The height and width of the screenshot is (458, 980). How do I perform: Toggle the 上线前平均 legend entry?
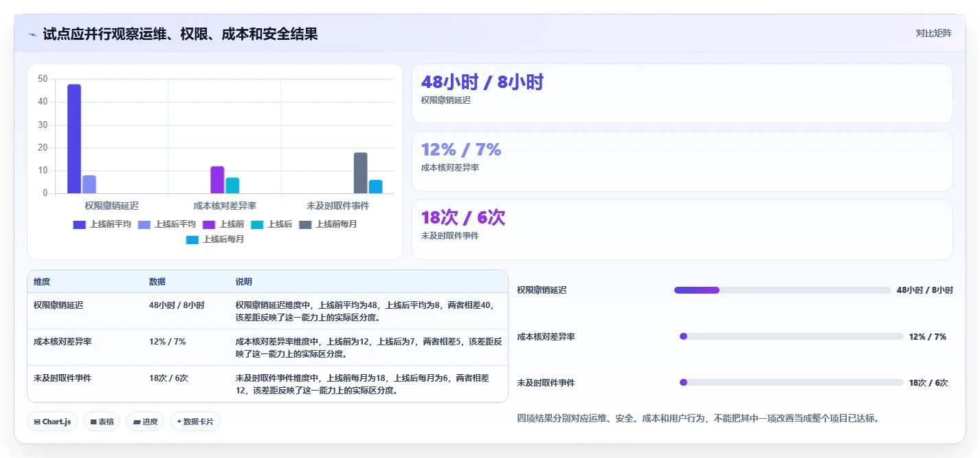[102, 224]
